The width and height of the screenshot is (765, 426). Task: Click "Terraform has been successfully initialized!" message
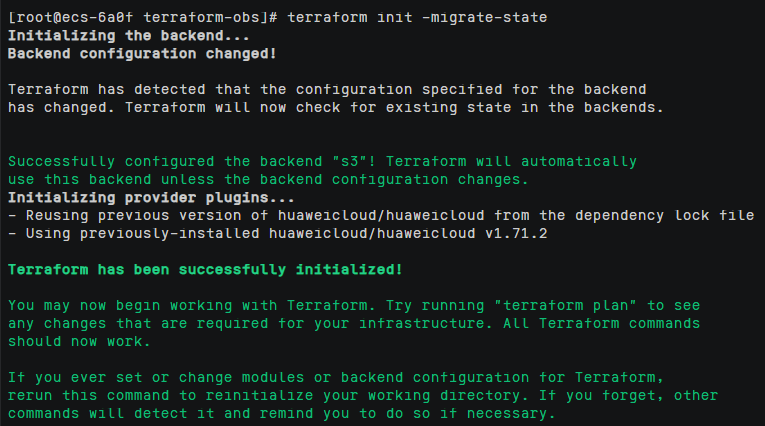[205, 269]
